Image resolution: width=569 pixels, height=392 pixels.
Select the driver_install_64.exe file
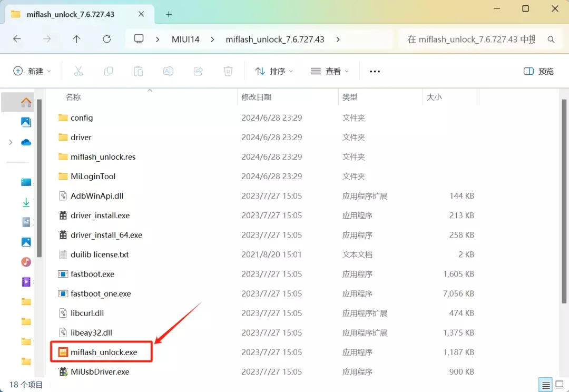pos(106,235)
